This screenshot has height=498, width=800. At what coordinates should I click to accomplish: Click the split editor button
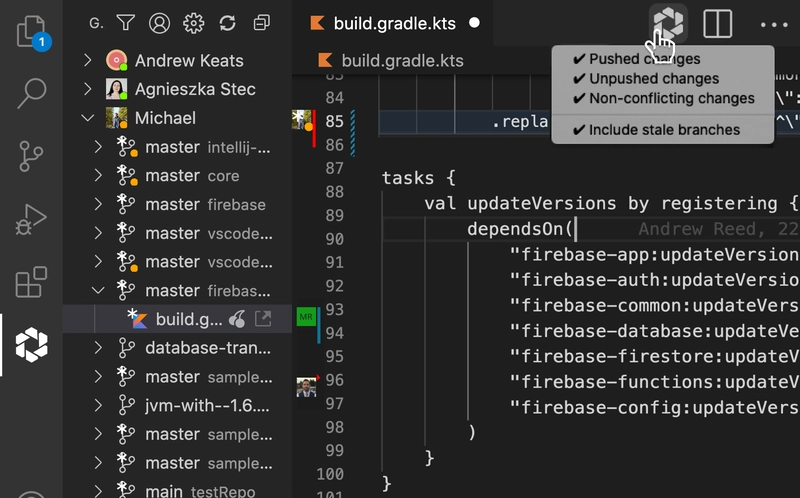tap(717, 23)
